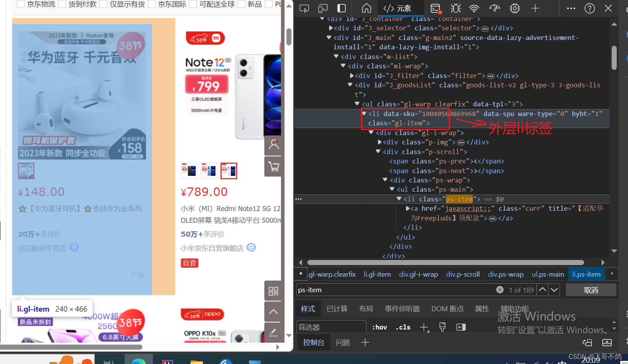Open element actions ellipsis beside li ps-item

(298, 199)
